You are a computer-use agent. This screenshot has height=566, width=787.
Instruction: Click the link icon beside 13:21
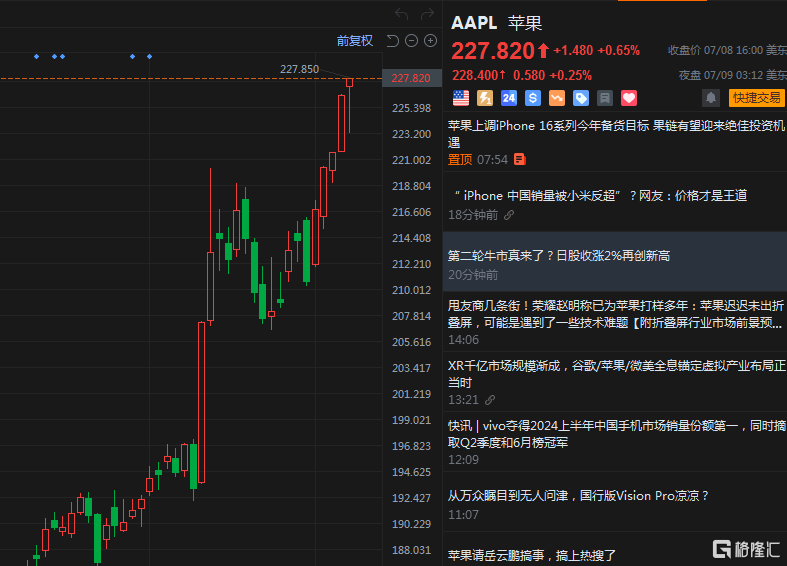490,400
